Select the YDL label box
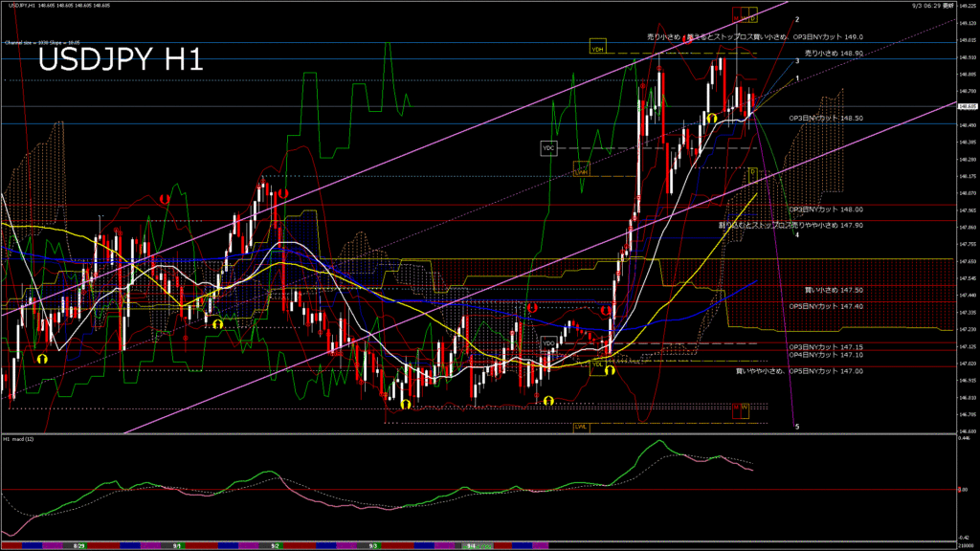The height and width of the screenshot is (551, 980). [x=596, y=364]
